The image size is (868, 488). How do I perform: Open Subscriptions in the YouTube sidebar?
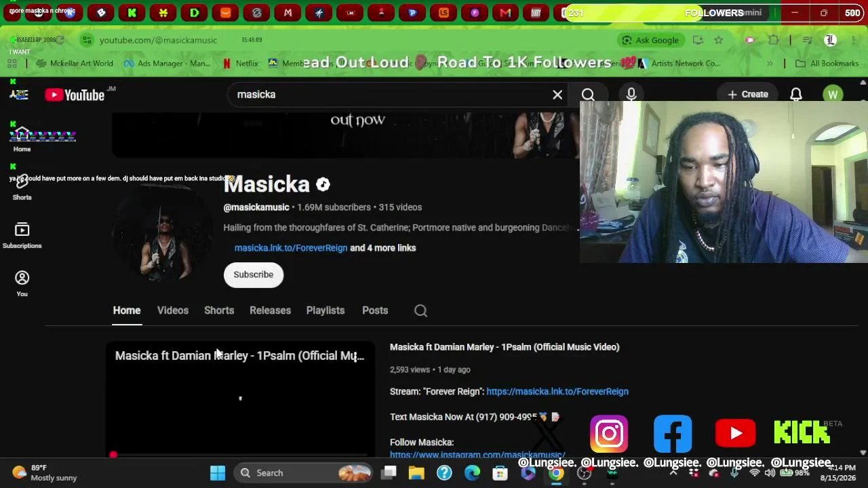pyautogui.click(x=22, y=236)
